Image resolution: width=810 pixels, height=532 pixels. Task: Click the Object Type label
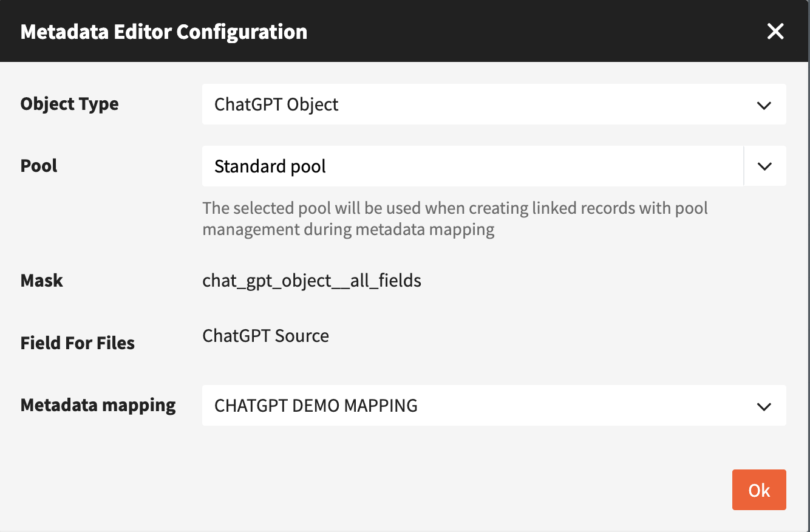click(69, 104)
